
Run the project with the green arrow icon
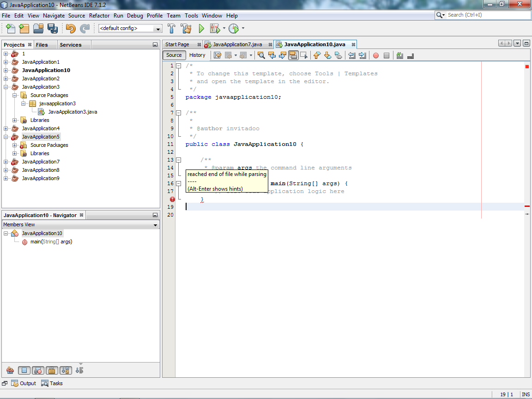(201, 28)
